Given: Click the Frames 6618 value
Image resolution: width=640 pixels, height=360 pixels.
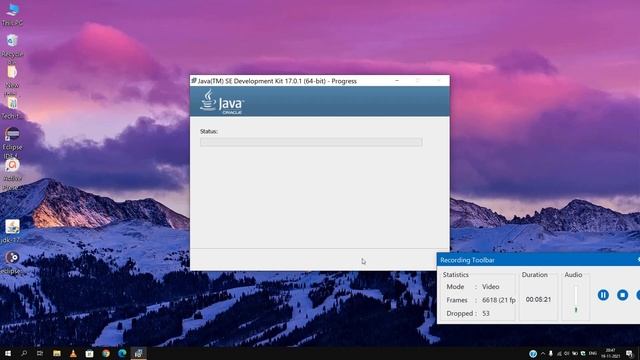Looking at the screenshot, I should pos(498,300).
